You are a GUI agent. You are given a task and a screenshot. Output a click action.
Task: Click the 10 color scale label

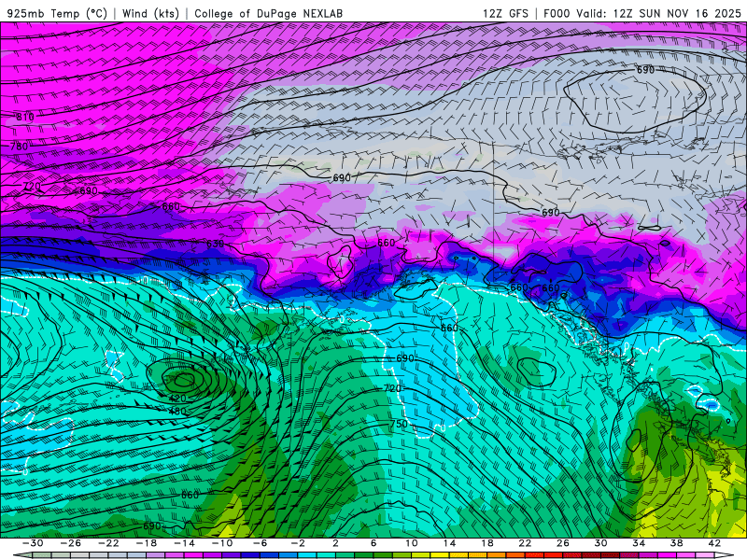coord(411,543)
